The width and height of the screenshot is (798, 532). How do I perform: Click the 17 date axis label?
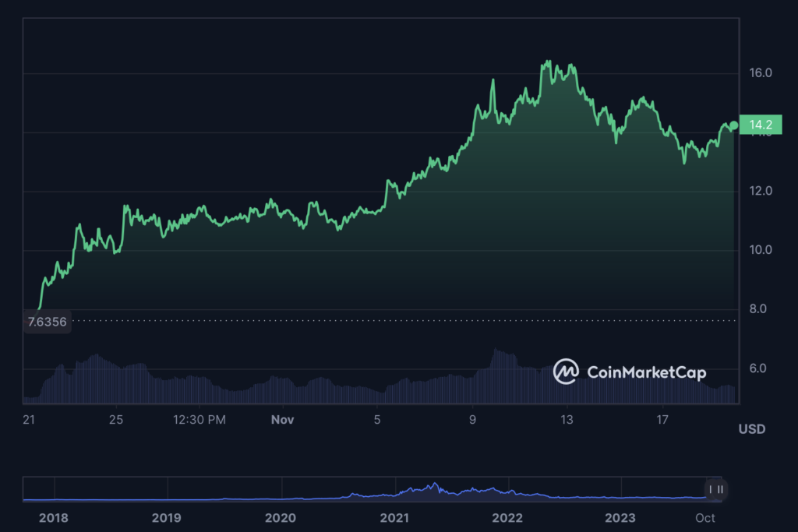click(x=662, y=420)
